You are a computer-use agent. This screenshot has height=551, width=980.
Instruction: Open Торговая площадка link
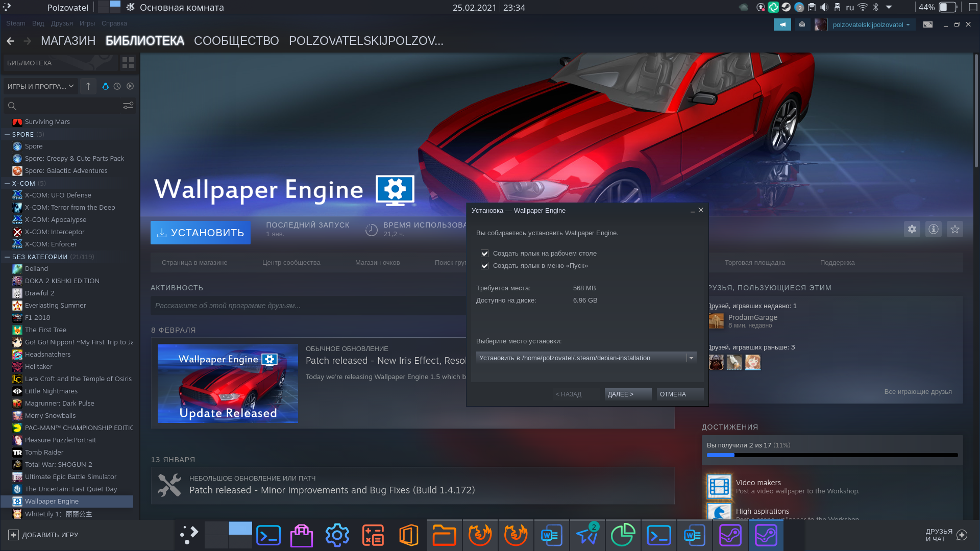coord(755,263)
